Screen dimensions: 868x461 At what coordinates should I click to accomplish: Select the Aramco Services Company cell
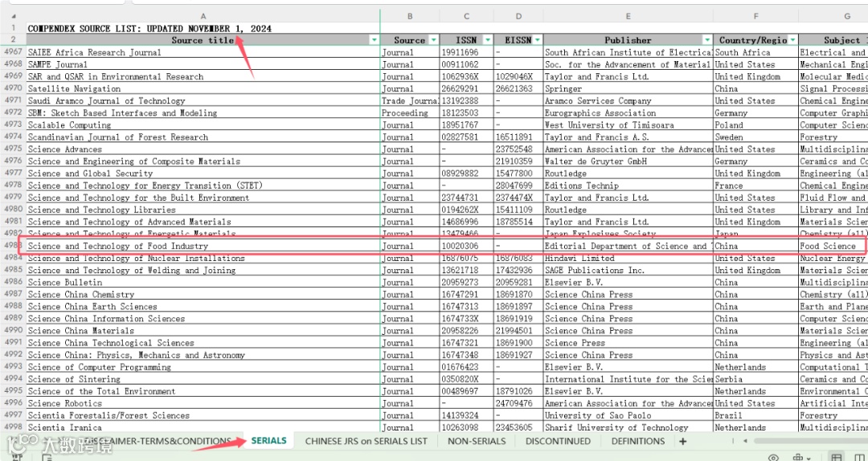(x=628, y=100)
